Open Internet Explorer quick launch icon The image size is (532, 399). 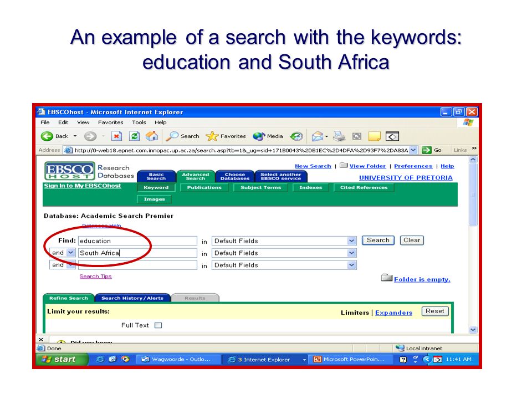100,359
